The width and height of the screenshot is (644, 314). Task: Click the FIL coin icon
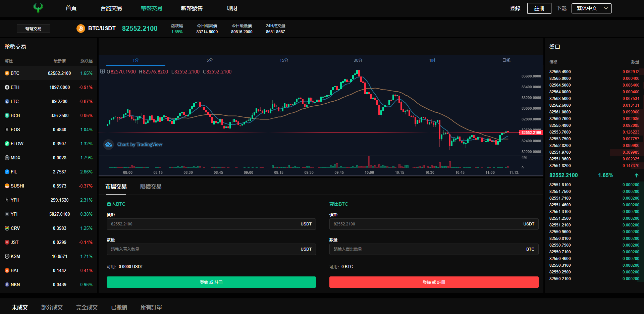coord(7,172)
